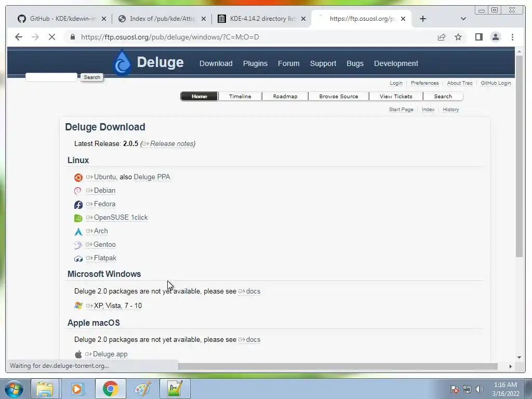This screenshot has width=532, height=399.
Task: Open the media player taskbar icon
Action: coord(77,389)
